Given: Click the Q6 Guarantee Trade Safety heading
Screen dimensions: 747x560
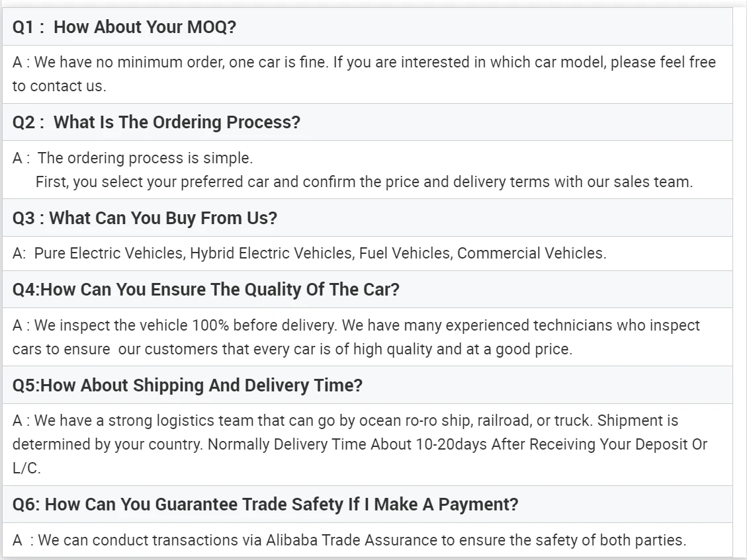Looking at the screenshot, I should tap(265, 504).
